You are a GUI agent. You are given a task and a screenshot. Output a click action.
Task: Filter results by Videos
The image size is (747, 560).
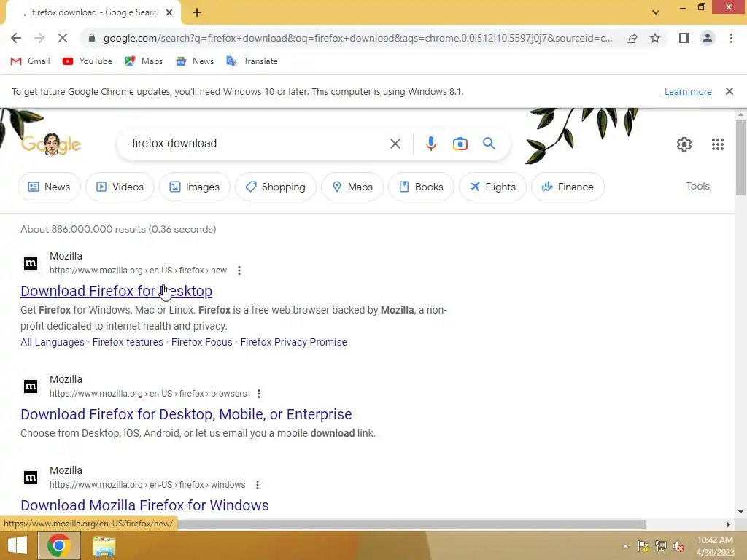[x=120, y=187]
